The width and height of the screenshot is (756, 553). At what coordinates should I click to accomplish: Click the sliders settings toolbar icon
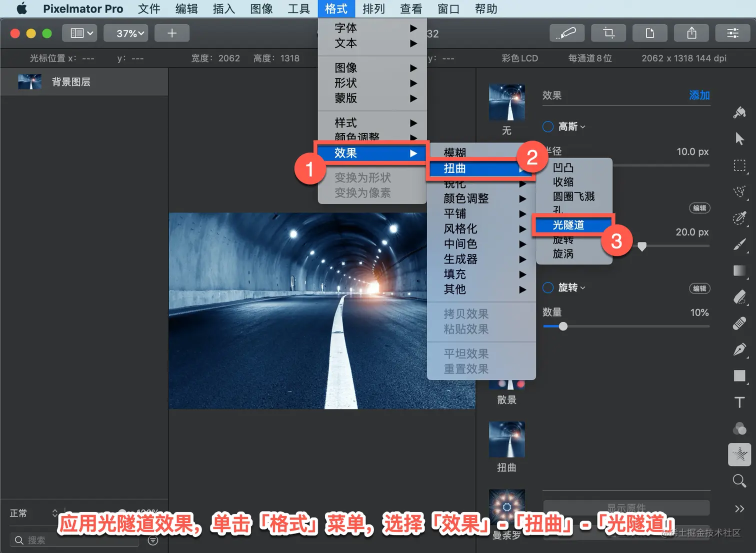732,33
